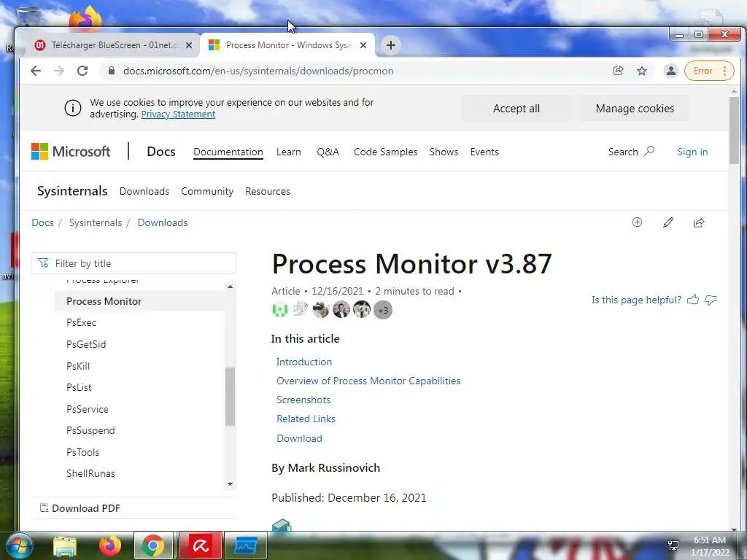
Task: Jump to the Screenshots section
Action: point(303,400)
